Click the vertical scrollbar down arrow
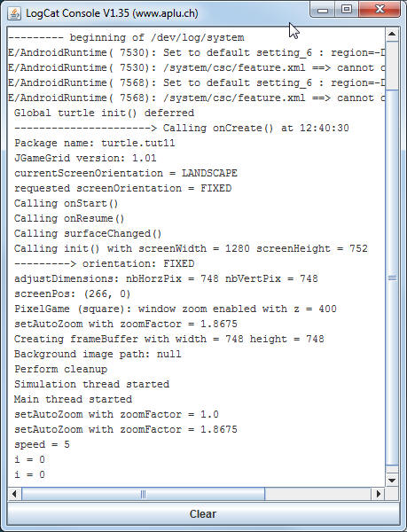The width and height of the screenshot is (407, 532). [392, 480]
